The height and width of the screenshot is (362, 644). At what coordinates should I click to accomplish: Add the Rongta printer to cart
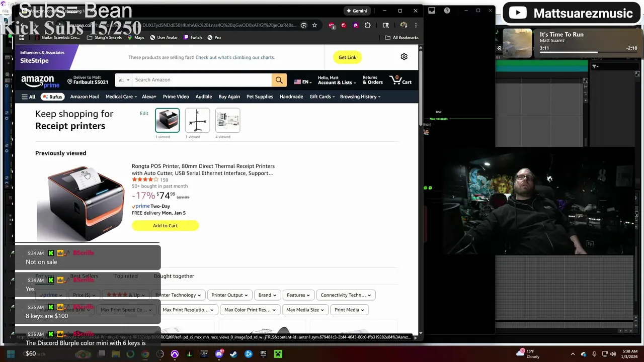coord(165,226)
